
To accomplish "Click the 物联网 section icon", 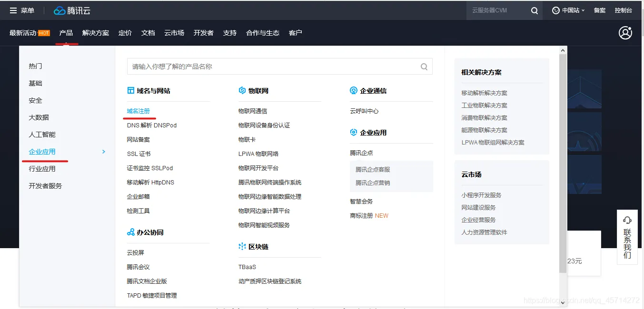I will (241, 90).
